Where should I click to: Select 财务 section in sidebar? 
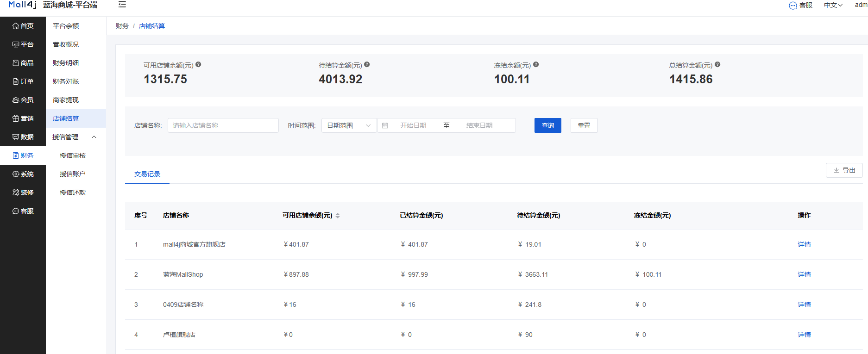pos(23,155)
